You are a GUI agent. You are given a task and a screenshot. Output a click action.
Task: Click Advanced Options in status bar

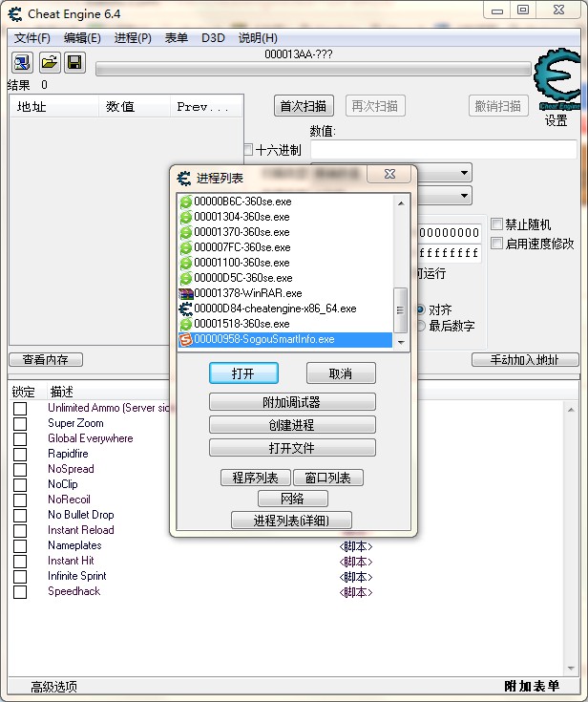54,687
